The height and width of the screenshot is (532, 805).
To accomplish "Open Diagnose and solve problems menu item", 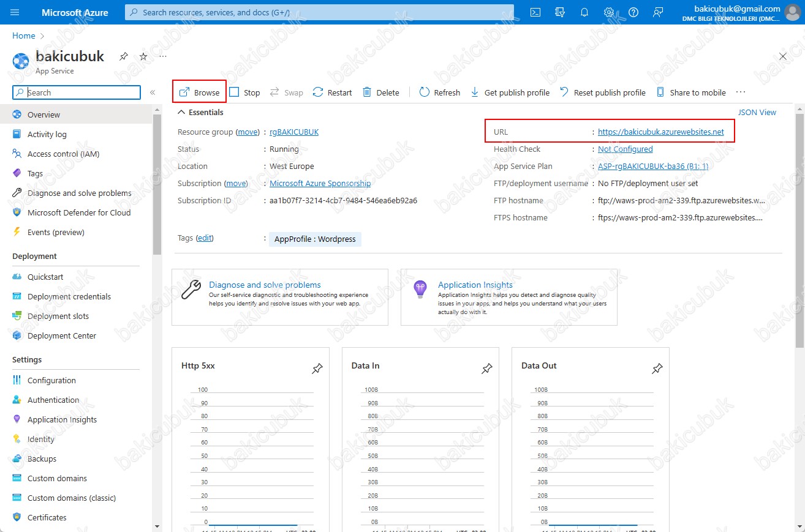I will click(x=76, y=193).
